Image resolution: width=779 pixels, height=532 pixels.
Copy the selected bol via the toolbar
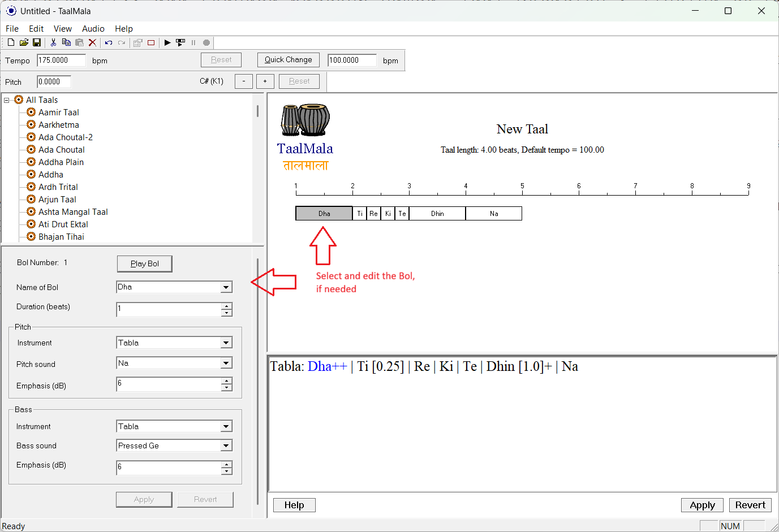tap(66, 42)
